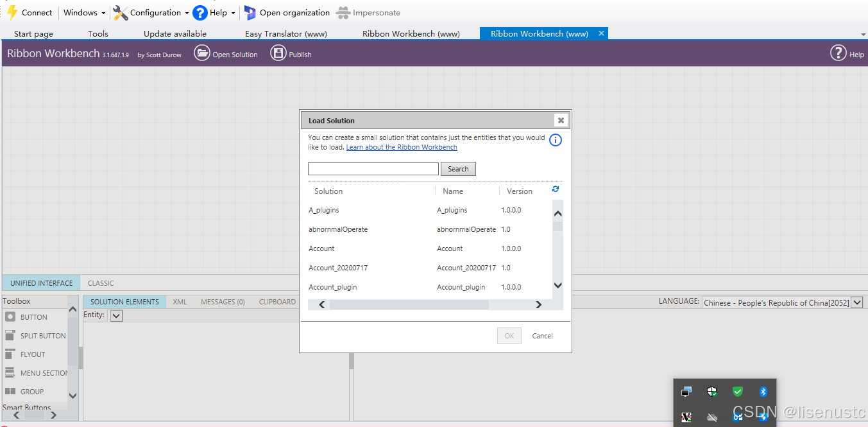Image resolution: width=868 pixels, height=427 pixels.
Task: Open the CLIPBOARD tab
Action: tap(277, 302)
